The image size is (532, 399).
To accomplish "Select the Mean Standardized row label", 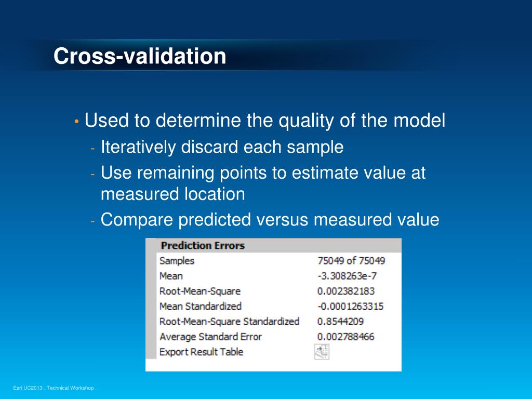I will click(201, 306).
